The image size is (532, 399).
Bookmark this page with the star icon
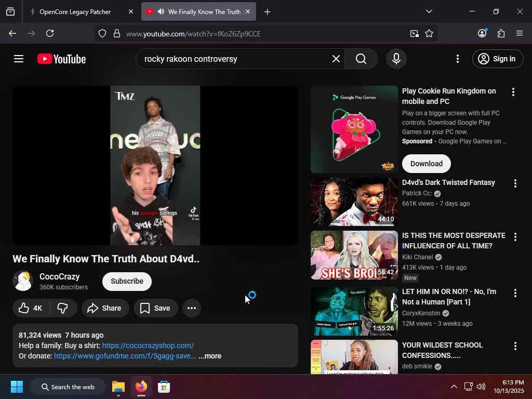click(429, 34)
